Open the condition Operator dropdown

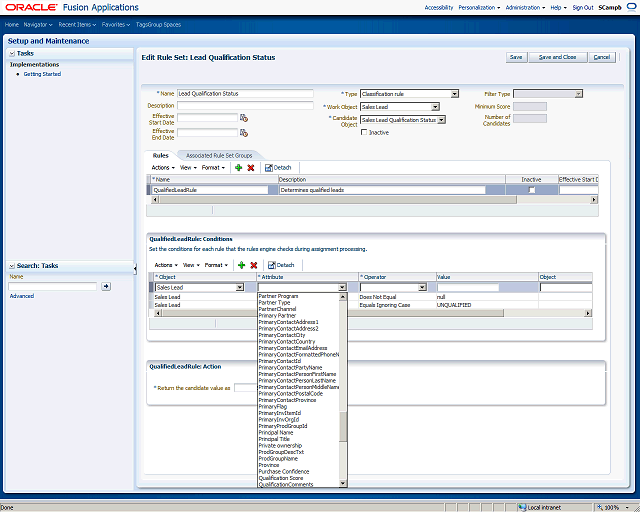pos(422,287)
